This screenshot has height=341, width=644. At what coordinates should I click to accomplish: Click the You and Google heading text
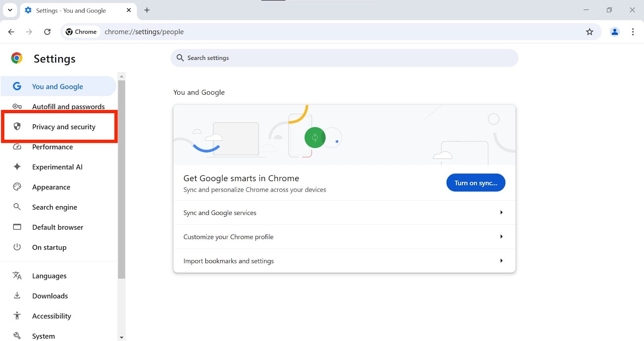pos(199,92)
